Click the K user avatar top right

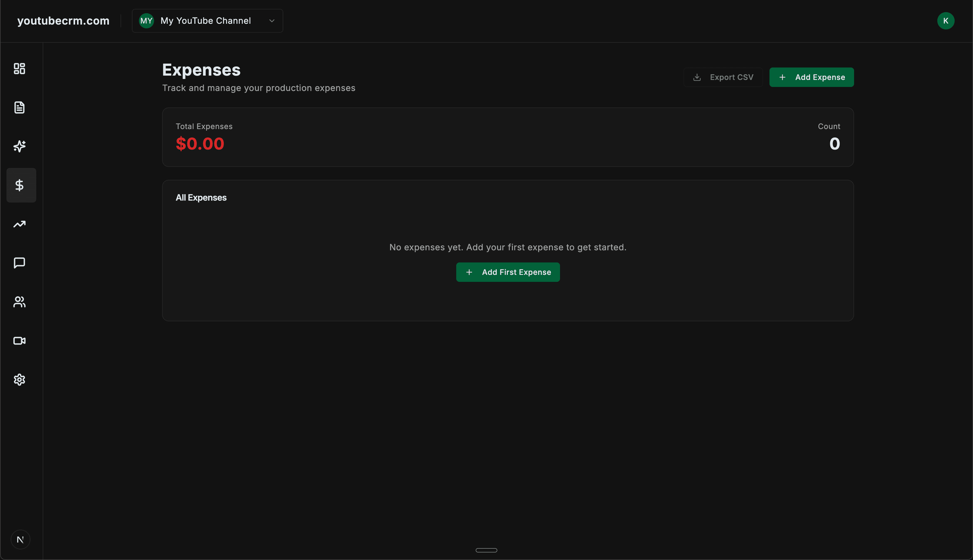point(947,21)
